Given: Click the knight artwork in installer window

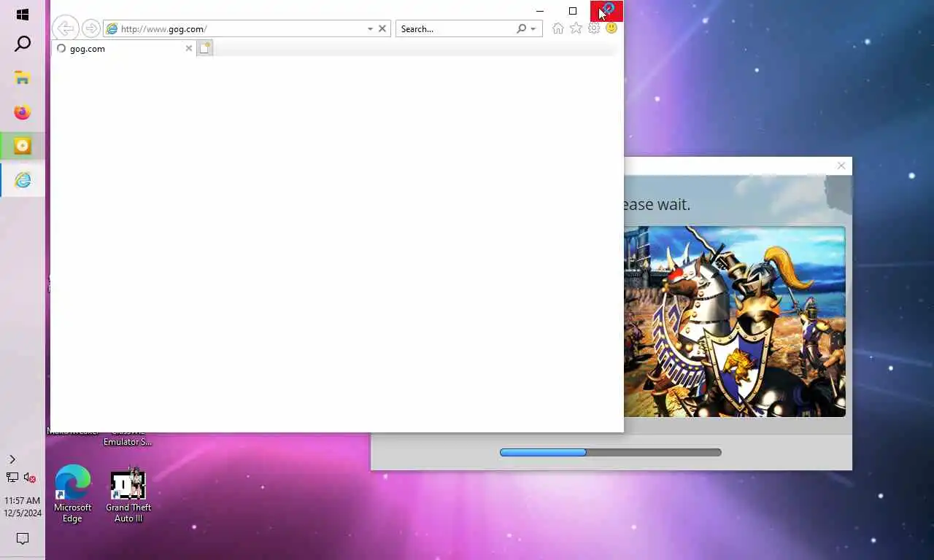Looking at the screenshot, I should [735, 322].
